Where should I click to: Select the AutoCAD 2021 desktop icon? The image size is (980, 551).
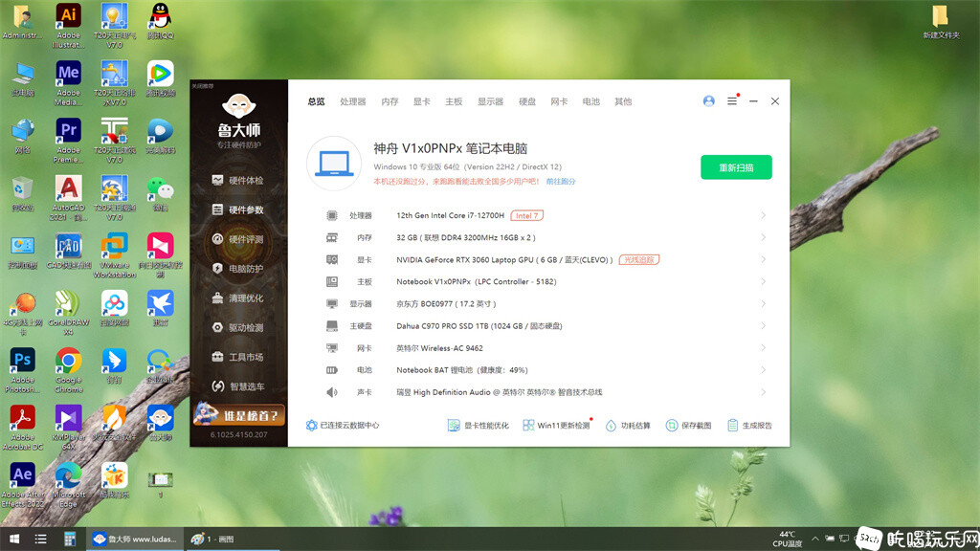click(x=68, y=198)
